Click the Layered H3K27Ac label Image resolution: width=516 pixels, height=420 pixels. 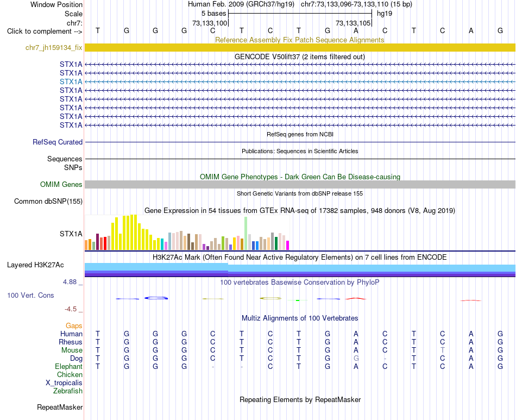point(35,265)
